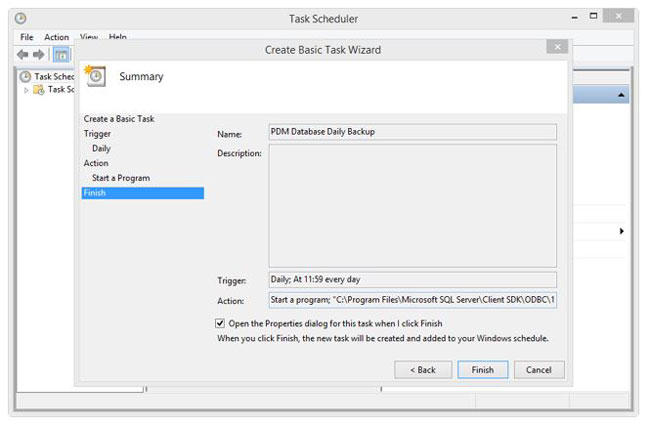
Task: Click the Summary wizard clock icon
Action: pos(95,76)
